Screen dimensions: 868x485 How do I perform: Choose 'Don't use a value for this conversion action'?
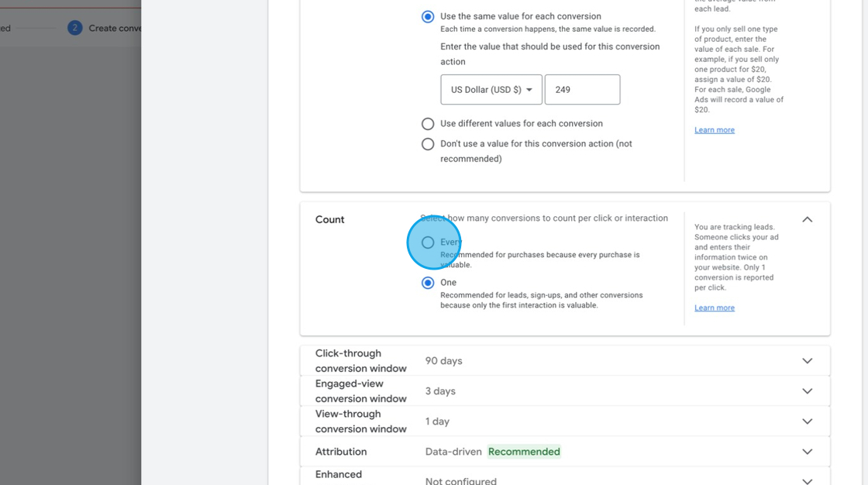pyautogui.click(x=428, y=143)
